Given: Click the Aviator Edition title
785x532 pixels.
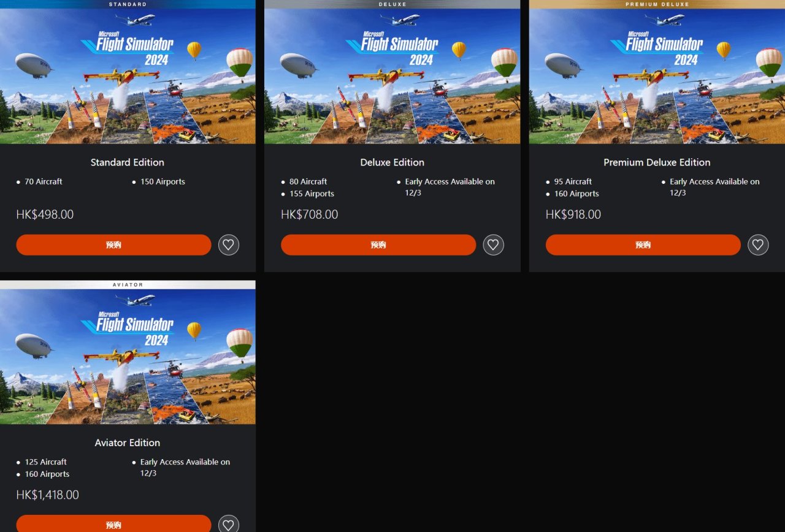Looking at the screenshot, I should [x=128, y=443].
